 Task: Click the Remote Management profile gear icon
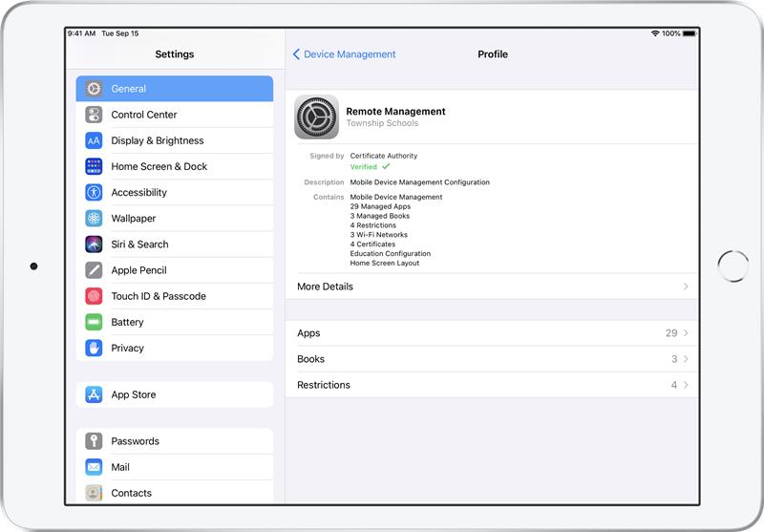click(317, 117)
